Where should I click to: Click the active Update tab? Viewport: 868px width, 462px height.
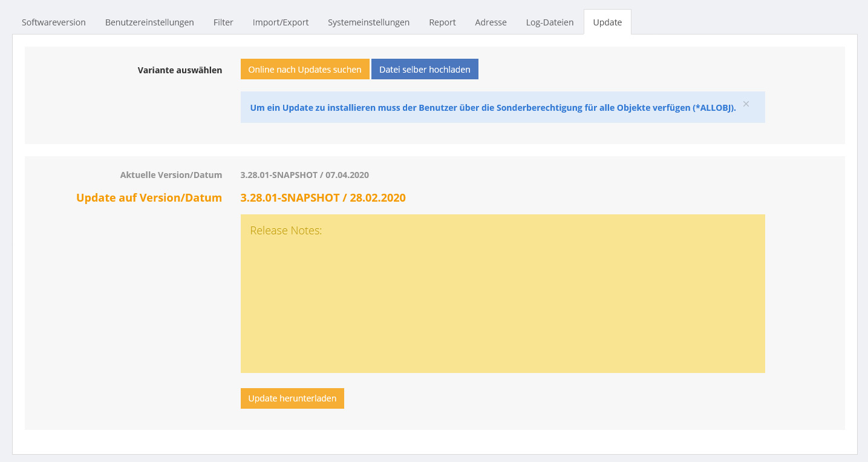pyautogui.click(x=607, y=22)
